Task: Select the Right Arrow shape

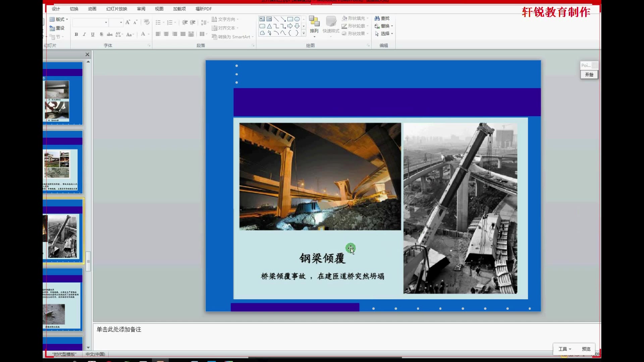Action: [x=290, y=26]
